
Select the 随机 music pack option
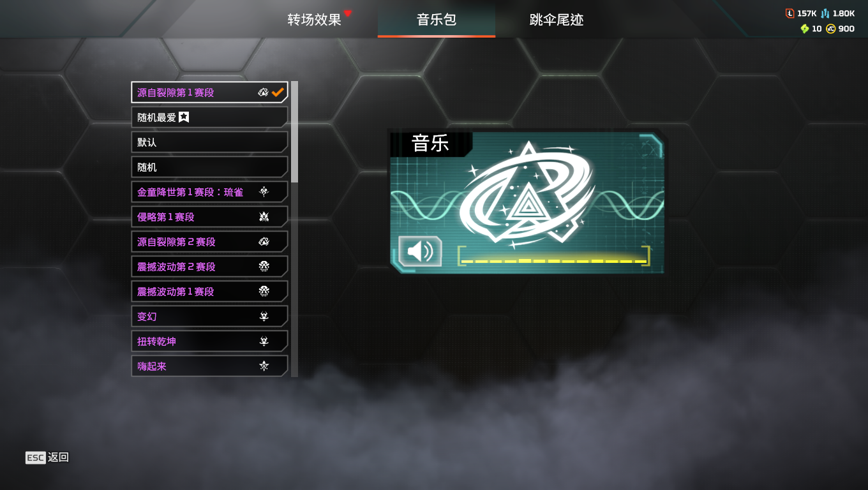[209, 167]
